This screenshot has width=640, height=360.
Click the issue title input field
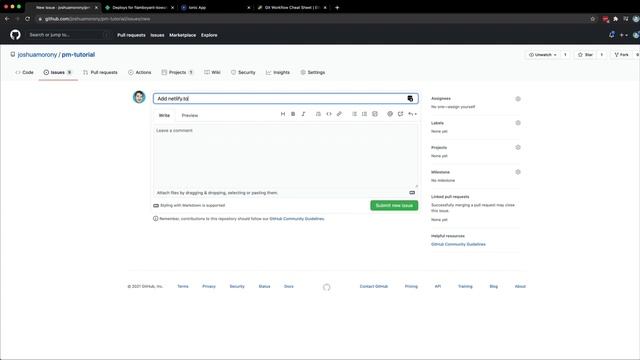(x=286, y=98)
